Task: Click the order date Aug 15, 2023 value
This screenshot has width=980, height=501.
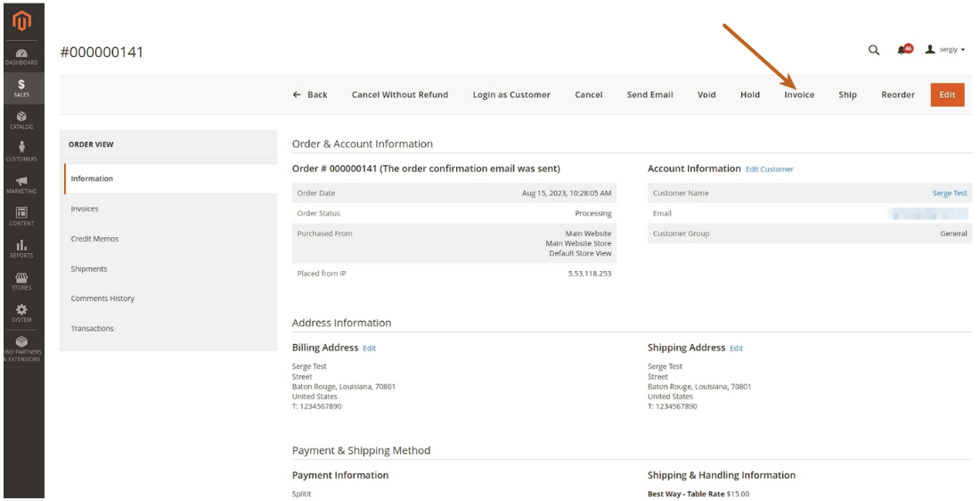Action: click(x=567, y=193)
